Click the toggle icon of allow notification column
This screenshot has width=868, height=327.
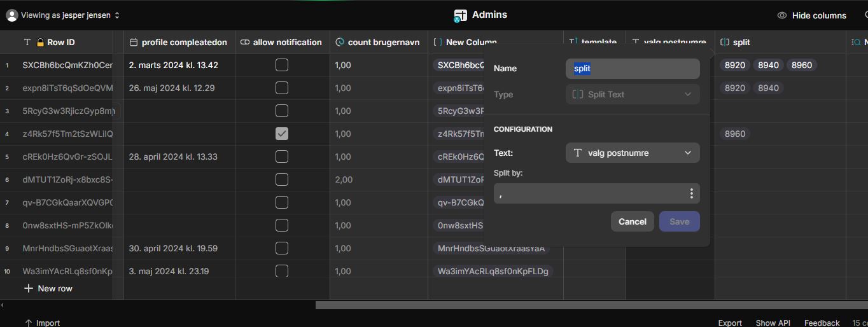(x=245, y=43)
